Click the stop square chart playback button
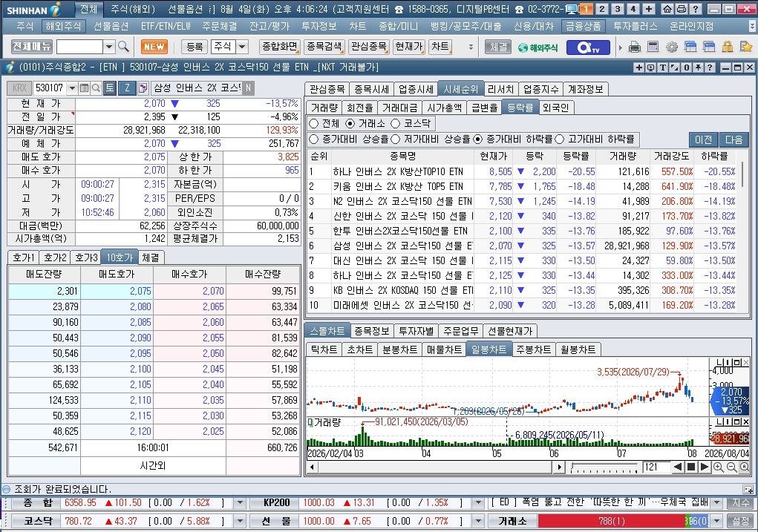Viewport: 758px width, 532px height. pos(691,467)
